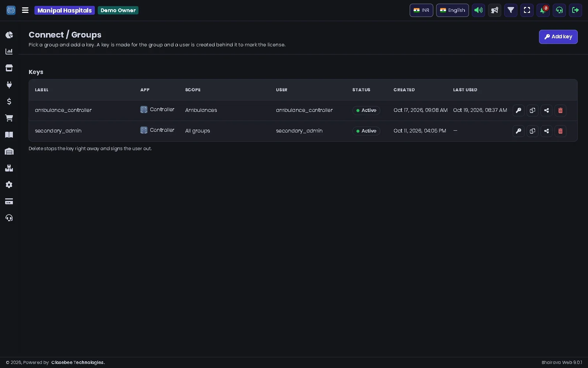
Task: Open the notifications bell
Action: point(543,10)
